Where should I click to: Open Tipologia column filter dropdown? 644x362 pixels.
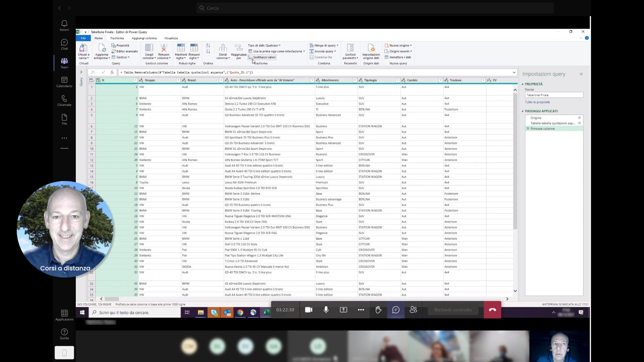pyautogui.click(x=398, y=80)
